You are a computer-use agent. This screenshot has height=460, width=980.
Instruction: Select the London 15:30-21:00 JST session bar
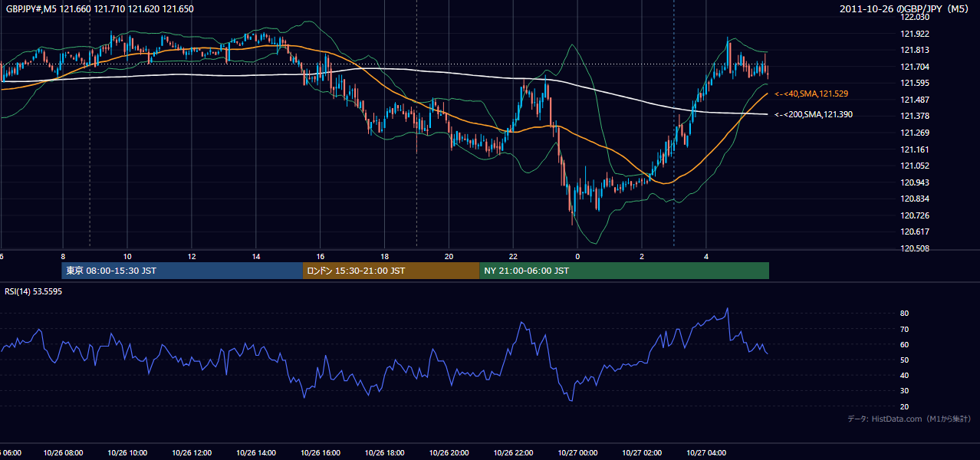click(391, 271)
